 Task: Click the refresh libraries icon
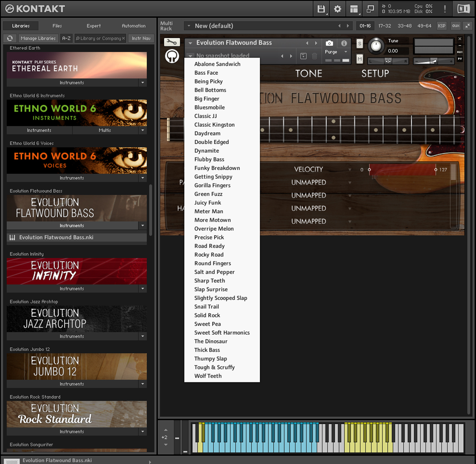click(x=10, y=38)
